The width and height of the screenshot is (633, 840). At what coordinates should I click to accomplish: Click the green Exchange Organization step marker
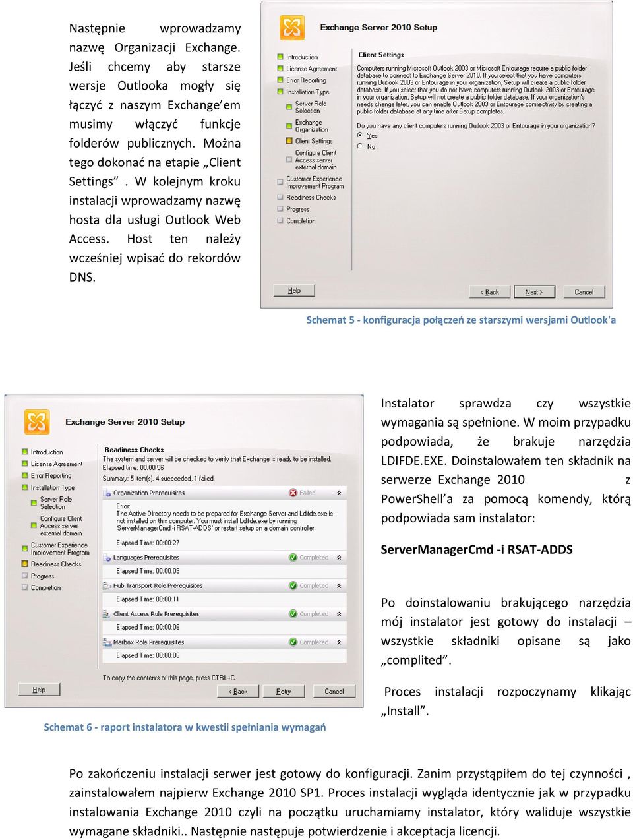(x=289, y=125)
